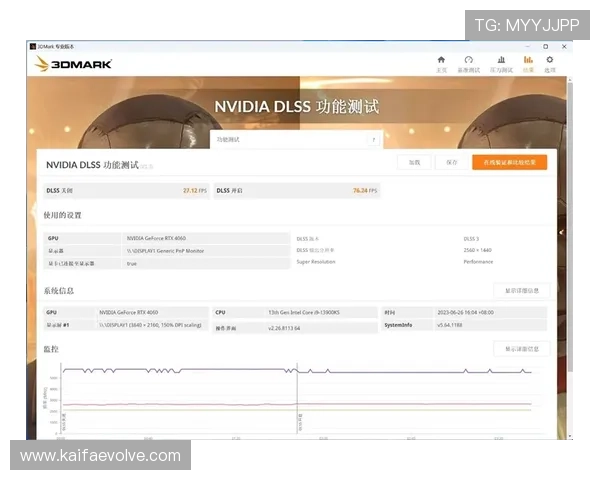
Task: Open the 功能测试 dropdown selector
Action: pos(296,140)
